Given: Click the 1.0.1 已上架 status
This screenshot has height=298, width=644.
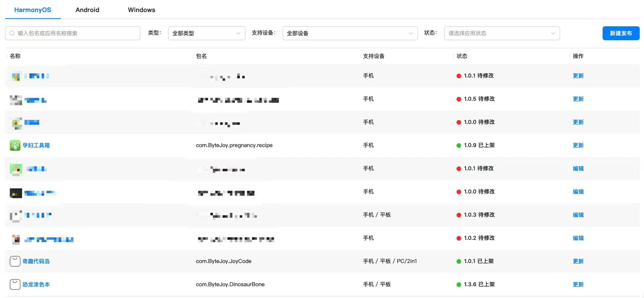Looking at the screenshot, I should 475,261.
